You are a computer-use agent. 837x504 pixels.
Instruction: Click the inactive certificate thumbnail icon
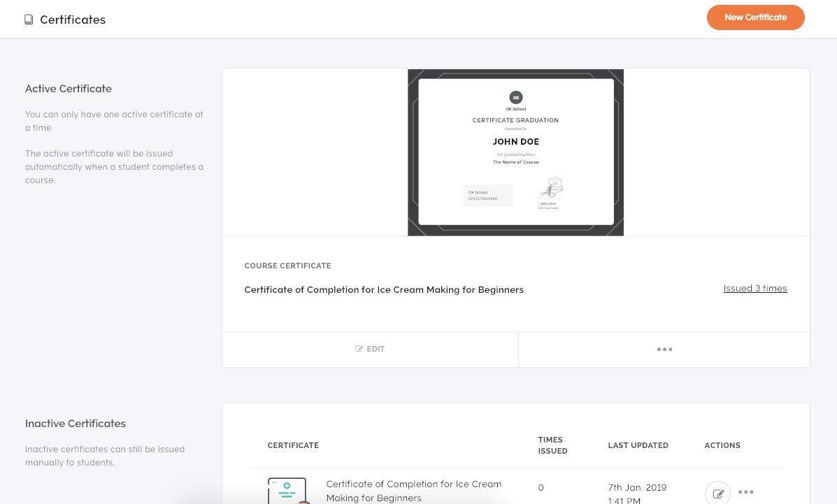(287, 491)
